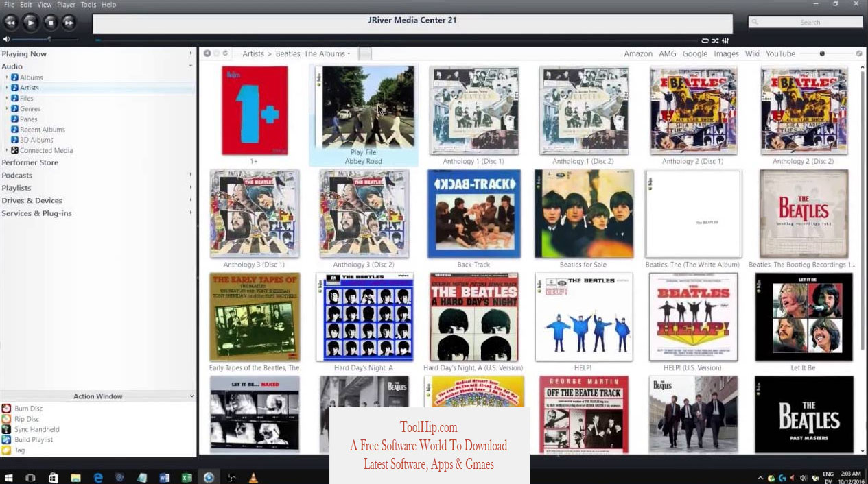Expand the Files tree node
Screen dimensions: 868x484
click(7, 98)
